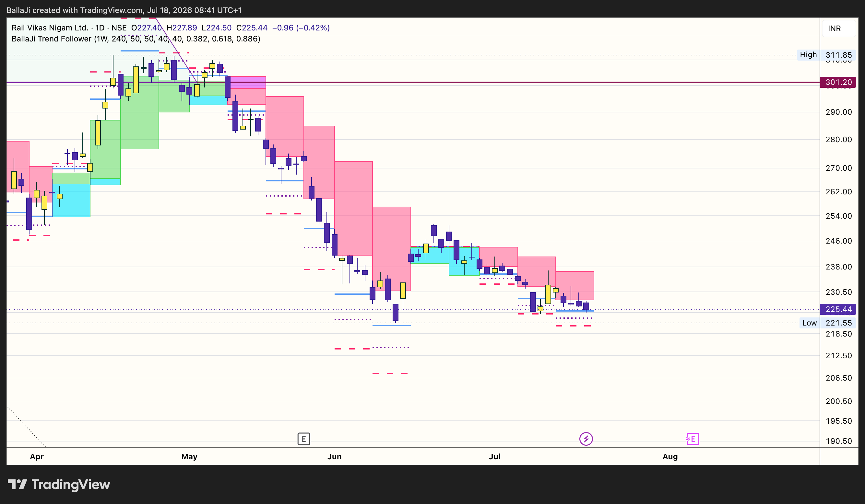Click the chart creation caption text at top

(124, 10)
